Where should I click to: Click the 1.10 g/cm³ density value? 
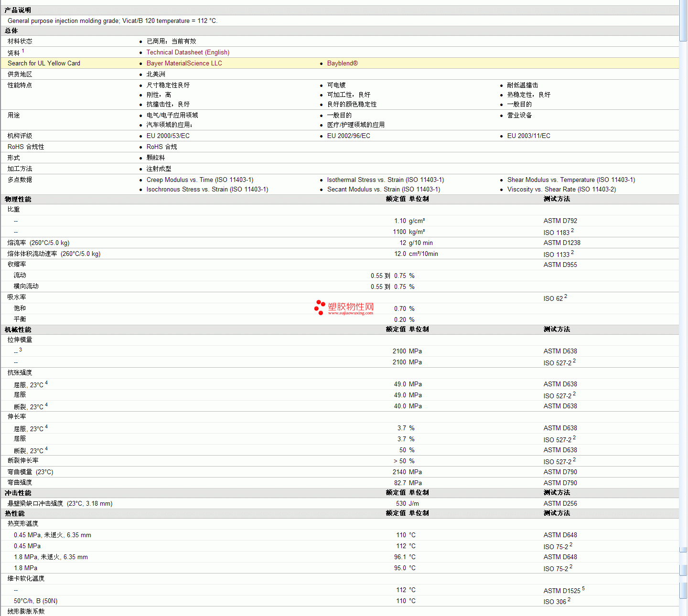coord(409,221)
